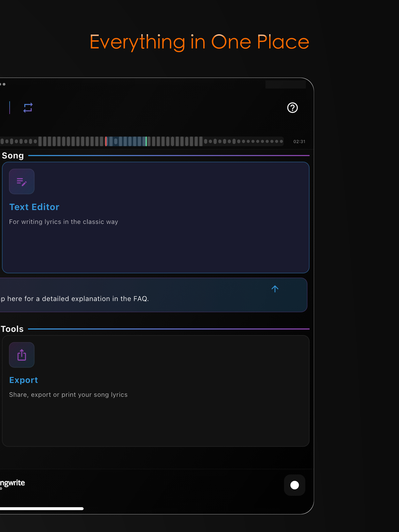Viewport: 399px width, 532px height.
Task: Tap the Songwrite logo at bottom
Action: coord(12,483)
